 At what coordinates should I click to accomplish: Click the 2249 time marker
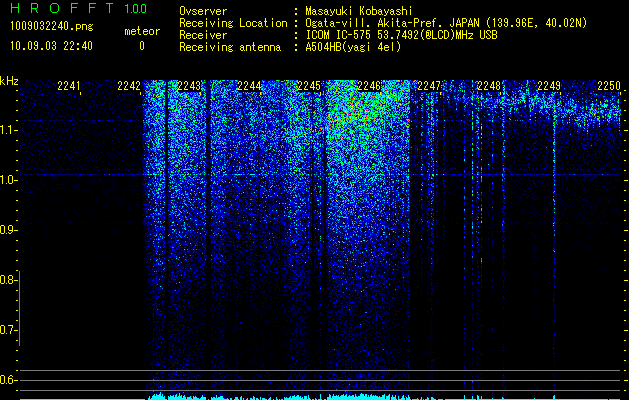549,86
